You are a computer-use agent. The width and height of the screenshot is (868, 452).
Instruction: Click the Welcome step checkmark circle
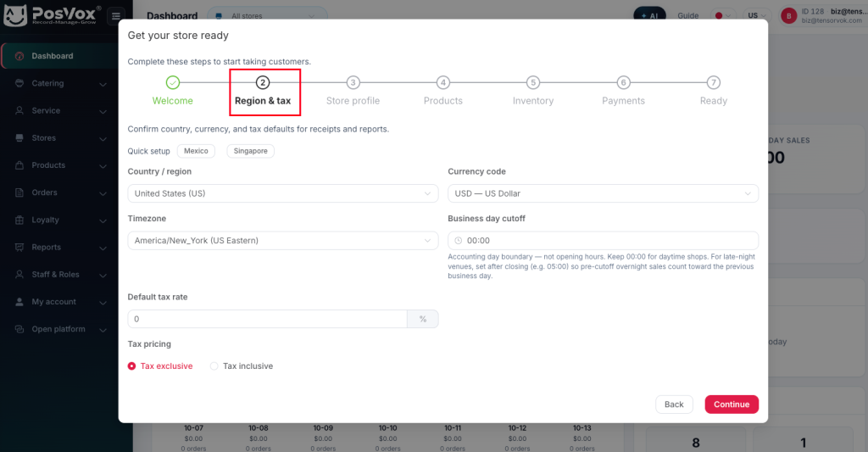click(173, 82)
